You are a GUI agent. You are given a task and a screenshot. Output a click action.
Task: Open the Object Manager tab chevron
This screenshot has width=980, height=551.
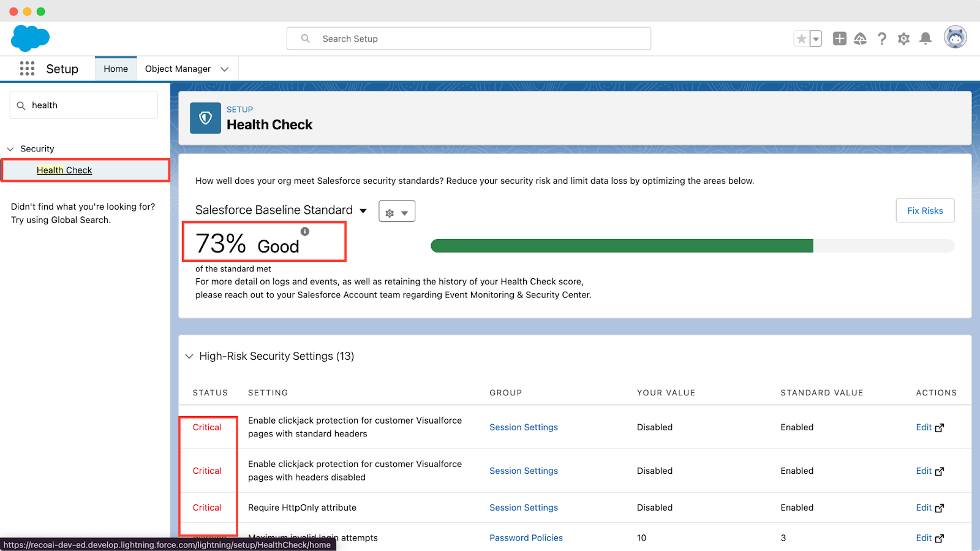(225, 69)
